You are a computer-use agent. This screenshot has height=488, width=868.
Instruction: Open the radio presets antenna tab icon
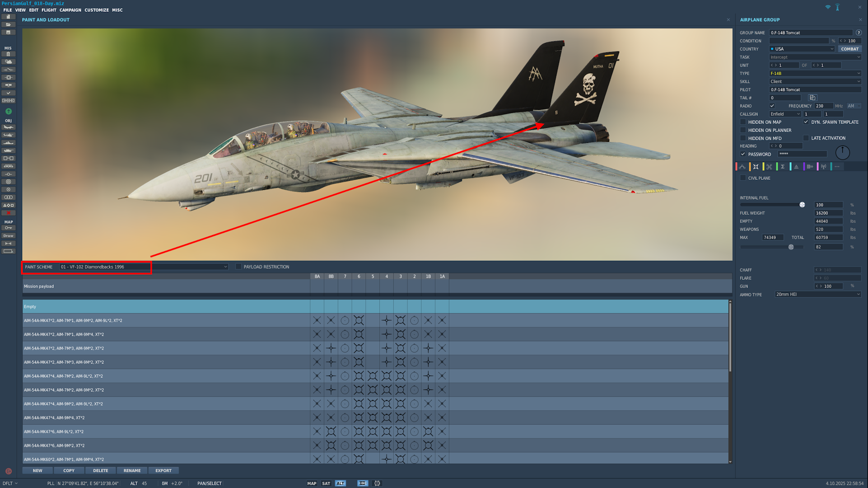click(x=823, y=167)
